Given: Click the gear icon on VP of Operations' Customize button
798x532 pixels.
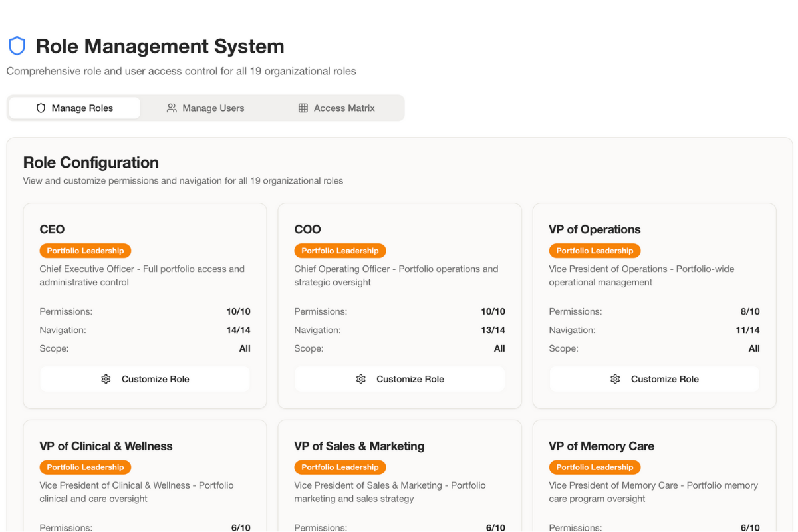Looking at the screenshot, I should 615,378.
